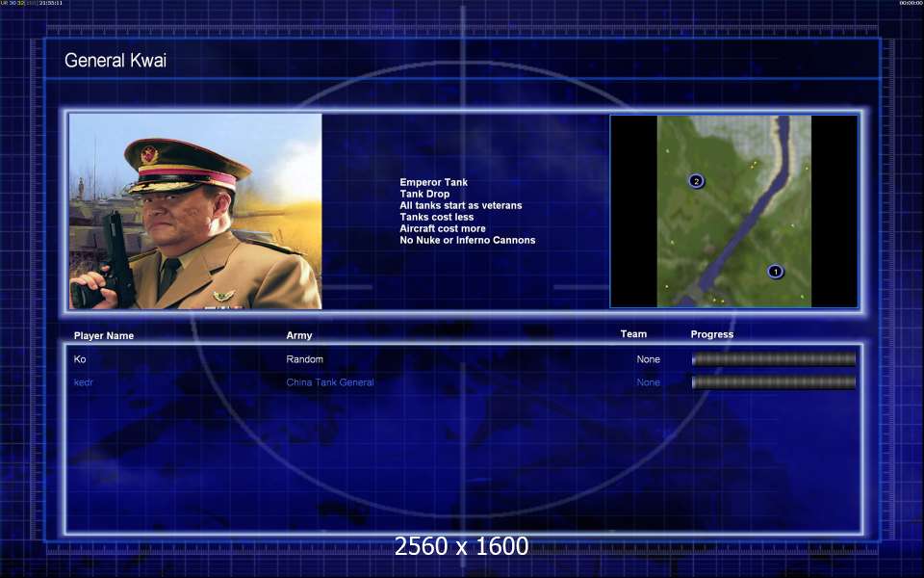Image resolution: width=924 pixels, height=578 pixels.
Task: Select start position marker 1 on map
Action: (776, 272)
